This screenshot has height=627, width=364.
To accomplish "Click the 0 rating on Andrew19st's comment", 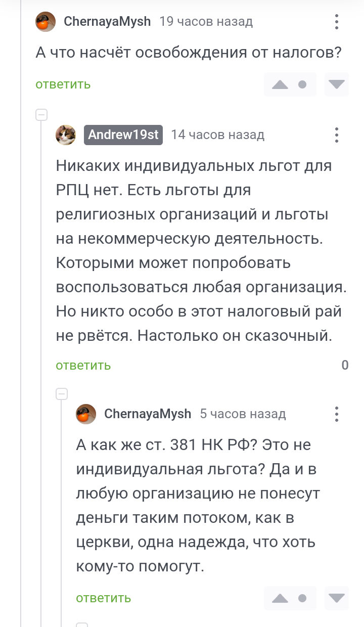I will point(345,365).
